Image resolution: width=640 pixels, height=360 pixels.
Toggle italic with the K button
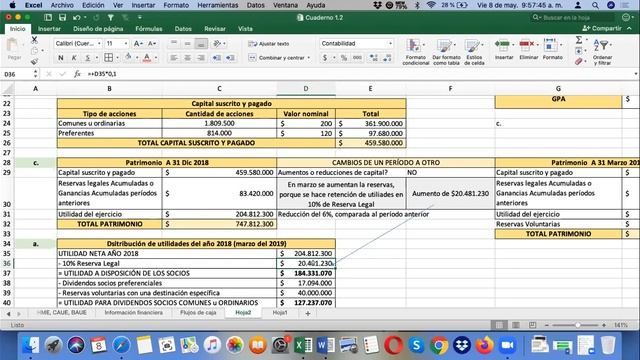[74, 58]
